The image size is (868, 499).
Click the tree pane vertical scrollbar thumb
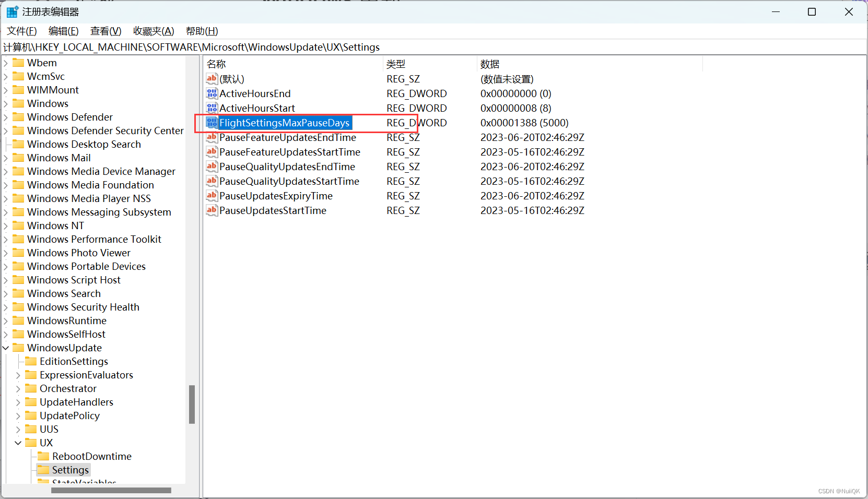tap(192, 405)
